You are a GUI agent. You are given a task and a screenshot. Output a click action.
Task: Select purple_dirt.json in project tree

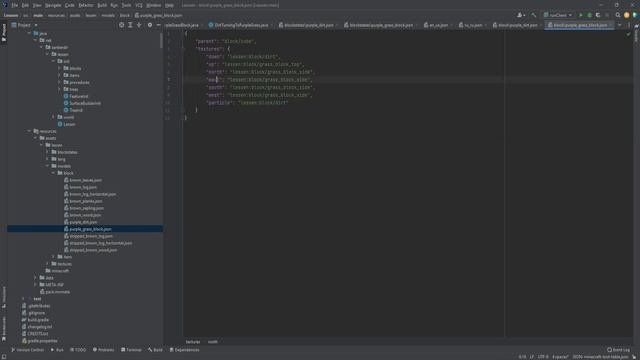[x=83, y=222]
